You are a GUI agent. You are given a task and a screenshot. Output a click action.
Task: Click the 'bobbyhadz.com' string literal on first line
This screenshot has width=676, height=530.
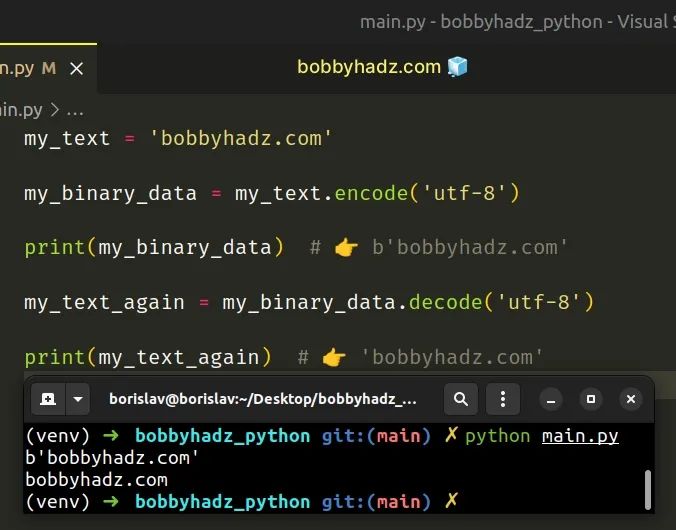[x=241, y=139]
